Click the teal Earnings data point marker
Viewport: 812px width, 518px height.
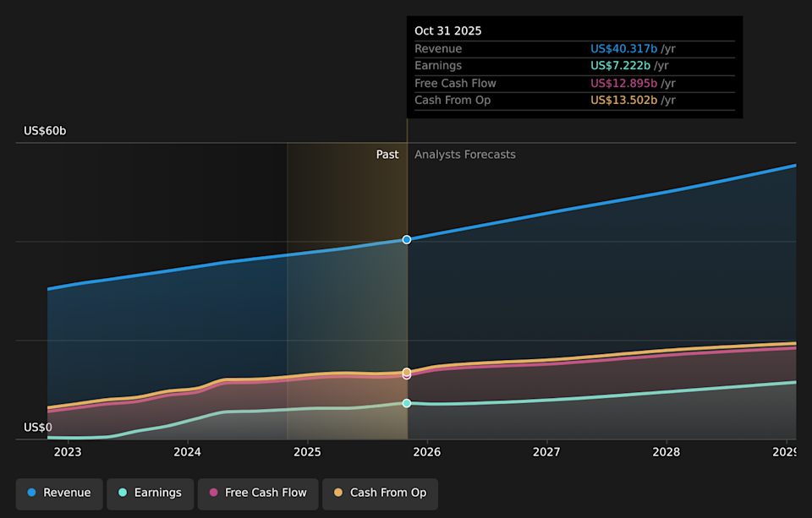407,403
